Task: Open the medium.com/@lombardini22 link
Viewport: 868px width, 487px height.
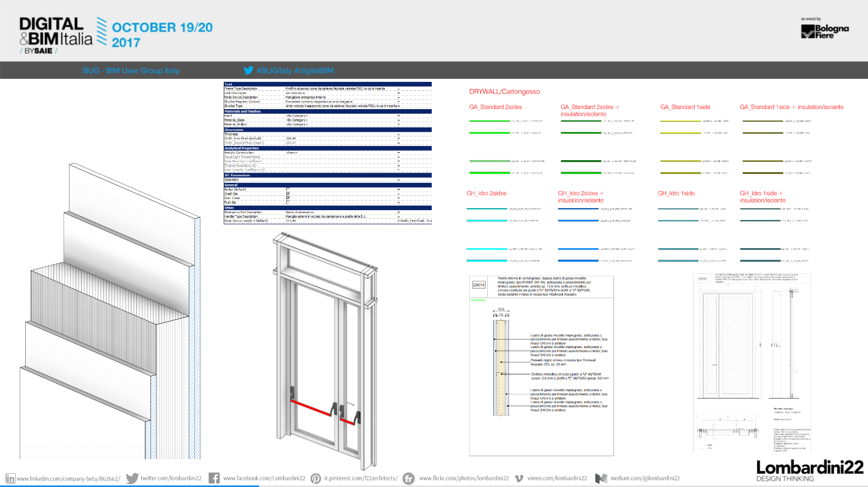Action: pyautogui.click(x=645, y=478)
